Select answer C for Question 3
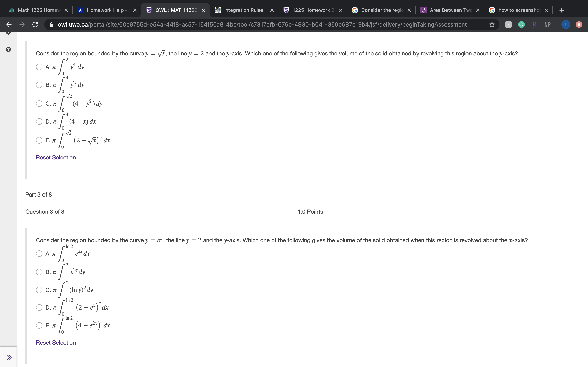The height and width of the screenshot is (367, 588). click(x=39, y=290)
